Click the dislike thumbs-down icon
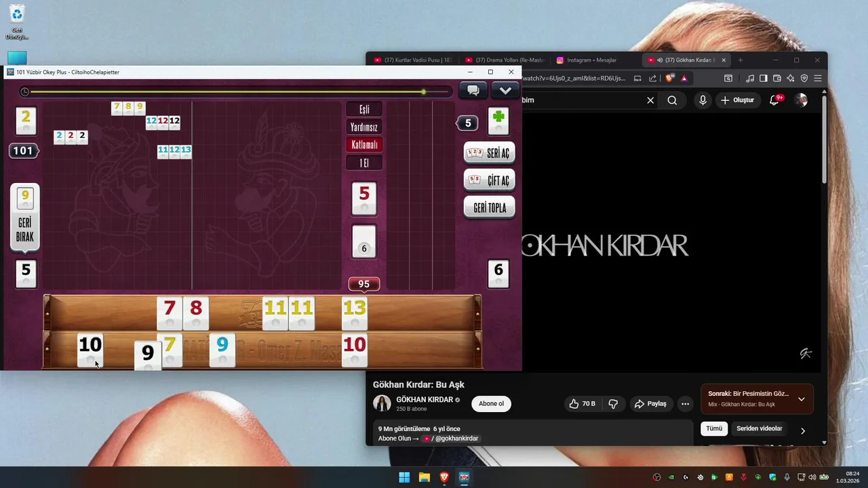The width and height of the screenshot is (868, 488). click(x=613, y=404)
